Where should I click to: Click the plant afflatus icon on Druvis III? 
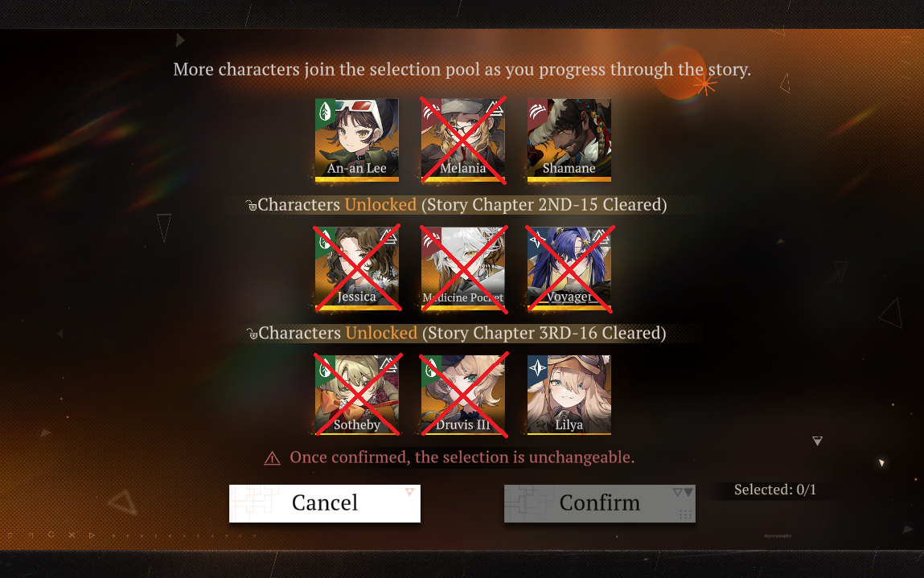pos(431,368)
